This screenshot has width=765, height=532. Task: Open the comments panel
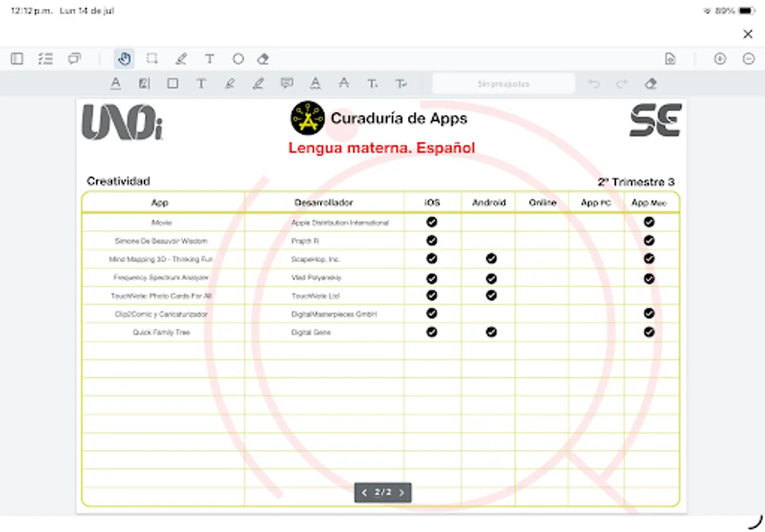74,59
